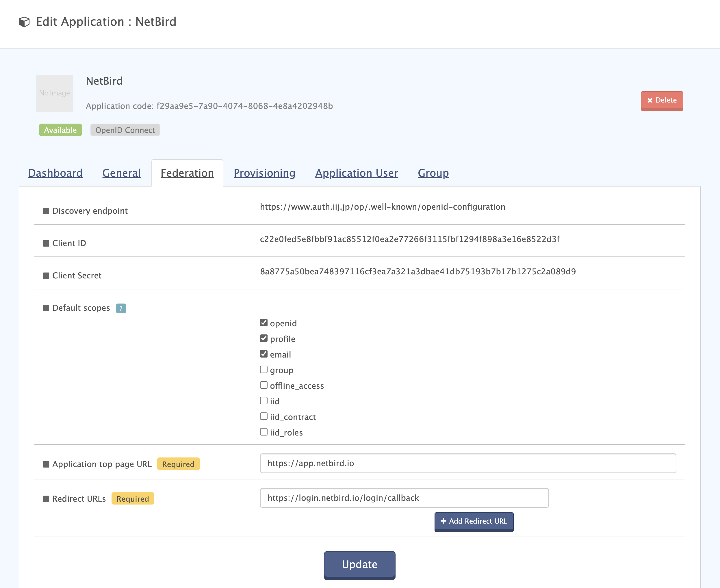Open the Dashboard tab
Screen dimensions: 720x588
click(55, 173)
